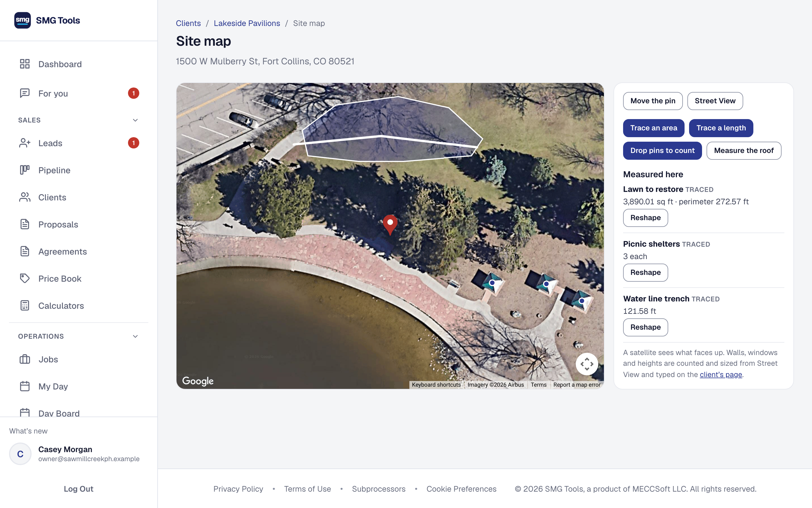The image size is (812, 508).
Task: Go to Clients breadcrumb link
Action: [x=188, y=23]
